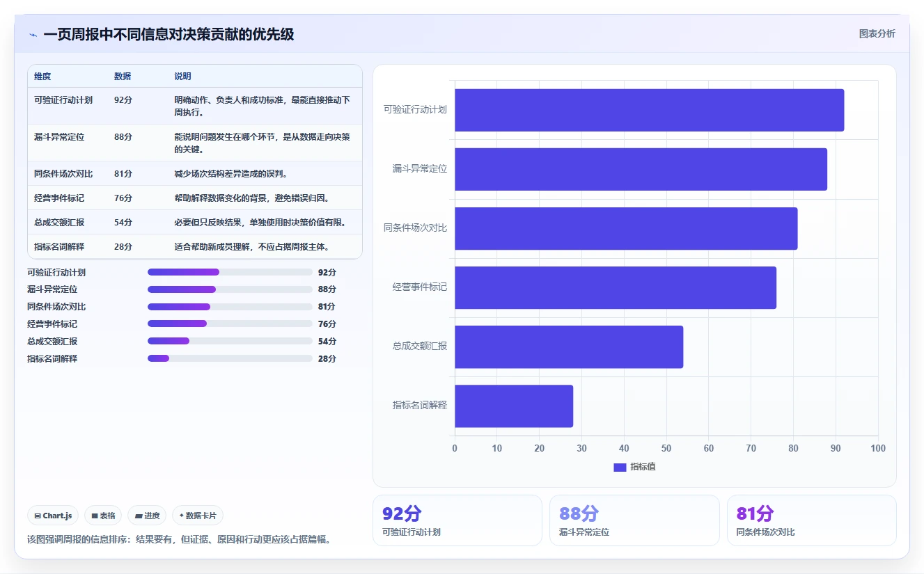The image size is (924, 574).
Task: Click 经营事件标记 label in the progress list
Action: click(52, 324)
